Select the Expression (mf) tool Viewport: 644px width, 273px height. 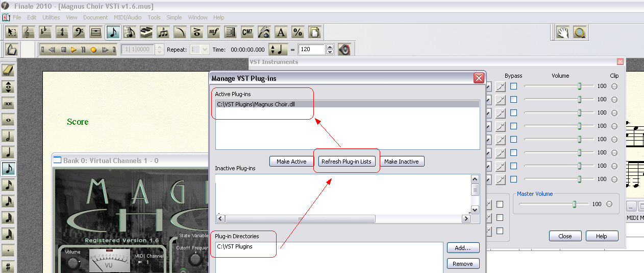pos(214,32)
